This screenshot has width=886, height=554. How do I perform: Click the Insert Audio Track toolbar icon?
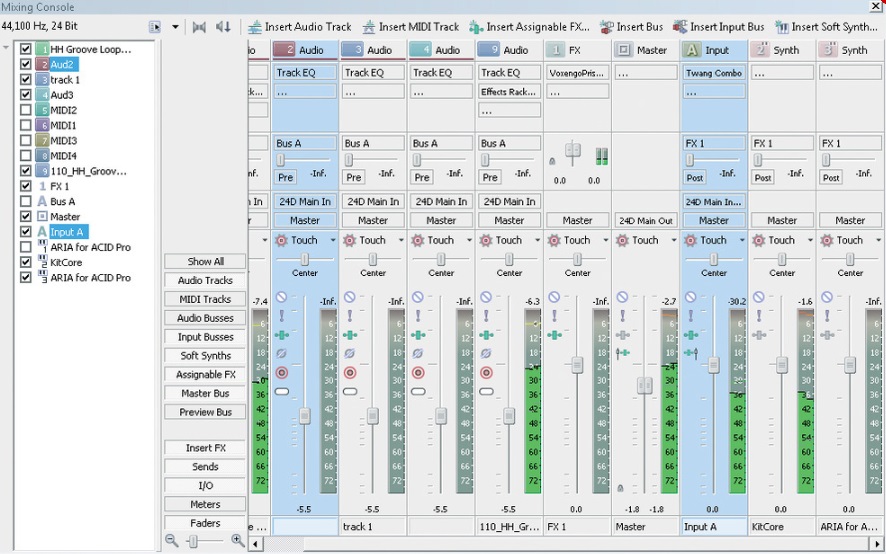pyautogui.click(x=255, y=27)
